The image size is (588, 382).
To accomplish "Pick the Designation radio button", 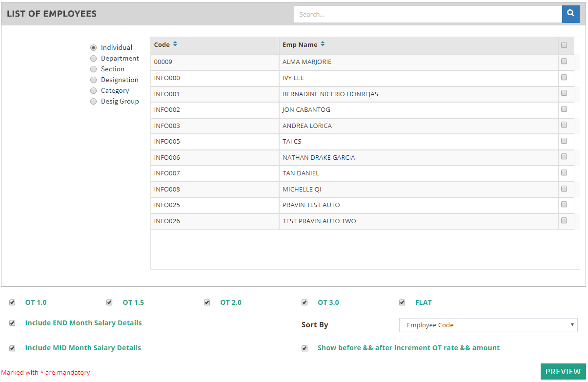I will pyautogui.click(x=94, y=80).
